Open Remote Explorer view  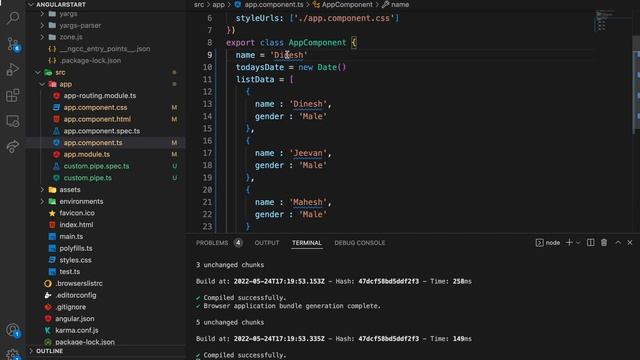click(13, 121)
